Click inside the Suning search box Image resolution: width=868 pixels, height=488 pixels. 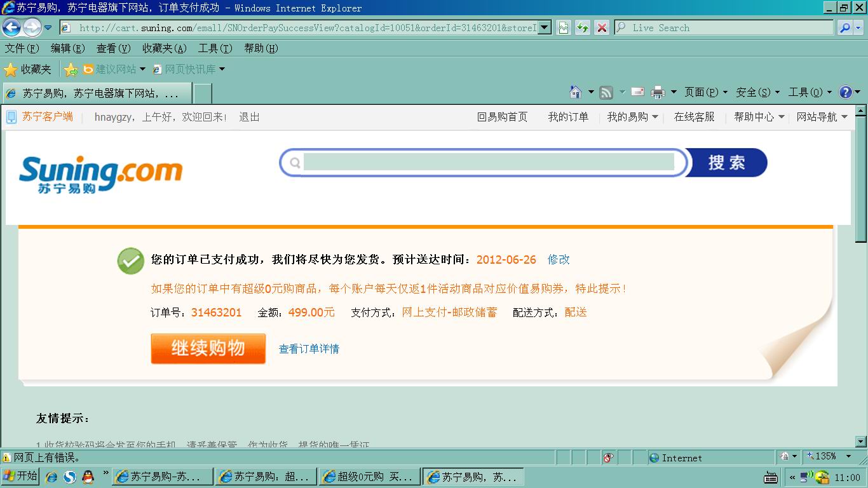click(489, 162)
